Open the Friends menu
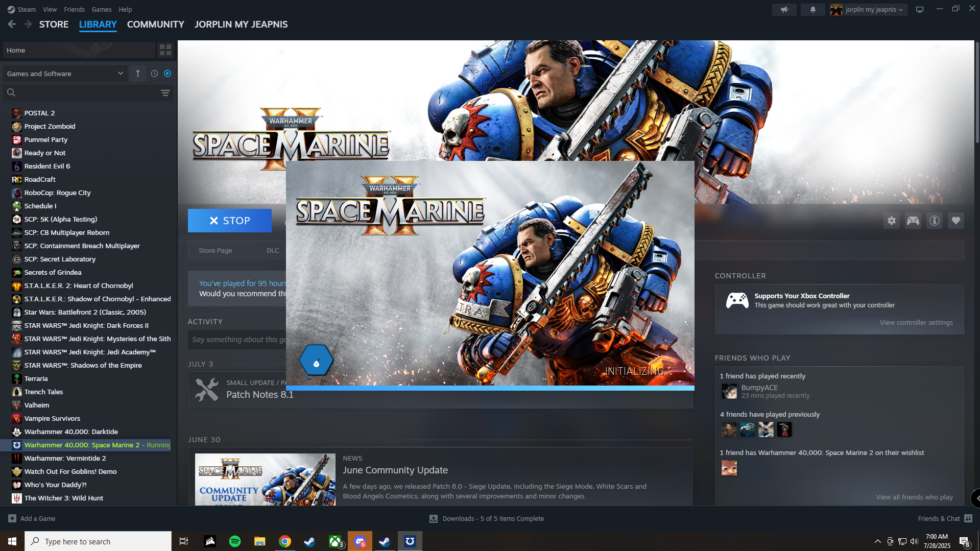The height and width of the screenshot is (551, 980). tap(75, 9)
